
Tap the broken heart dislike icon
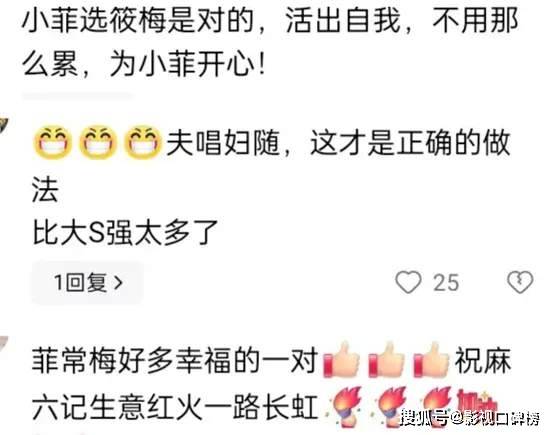click(520, 282)
